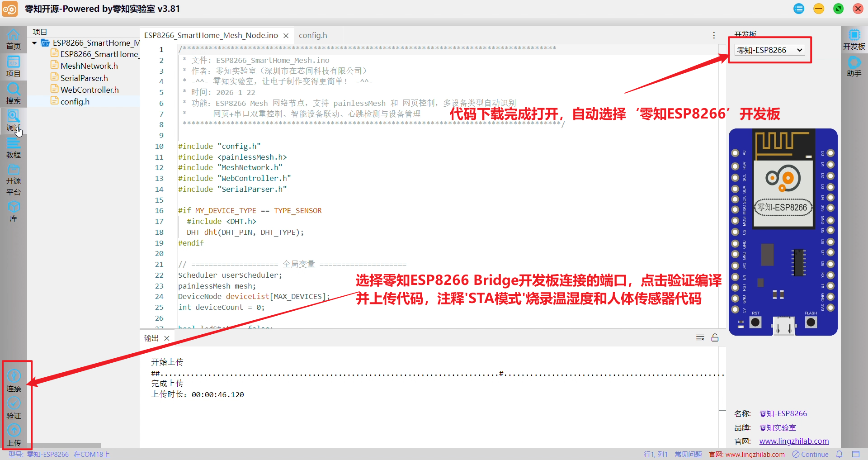Collapse the ESP8266_SmartHome_M project folder
This screenshot has height=460, width=868.
[x=34, y=43]
